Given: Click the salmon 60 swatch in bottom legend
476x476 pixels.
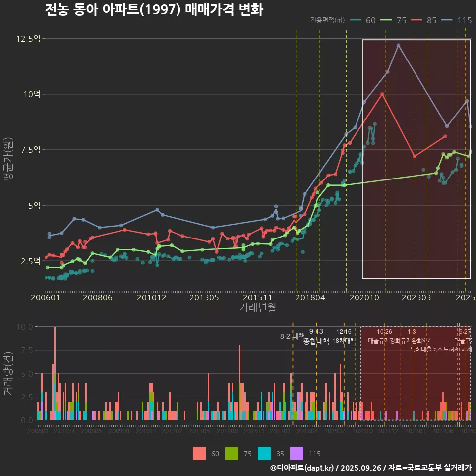Looking at the screenshot, I should (199, 453).
